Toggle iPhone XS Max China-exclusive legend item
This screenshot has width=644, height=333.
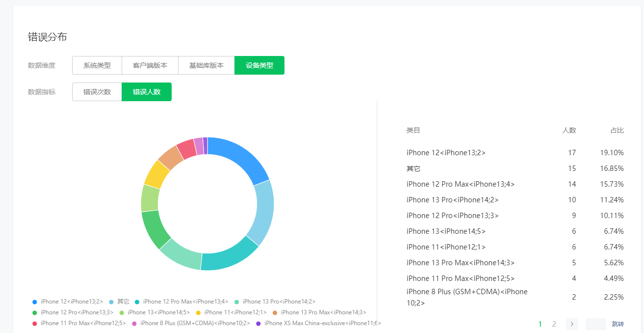pos(318,323)
